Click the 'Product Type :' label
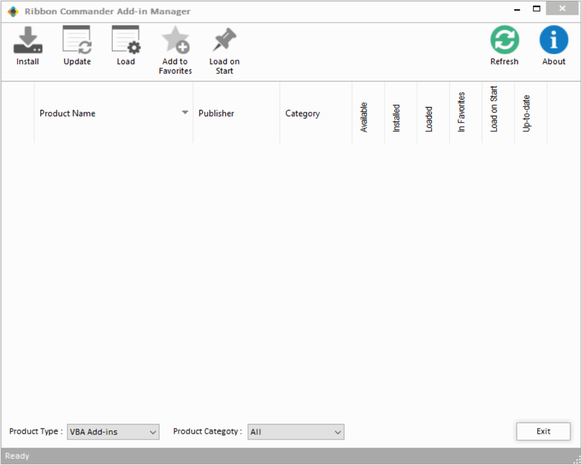The height and width of the screenshot is (465, 582). pyautogui.click(x=36, y=431)
